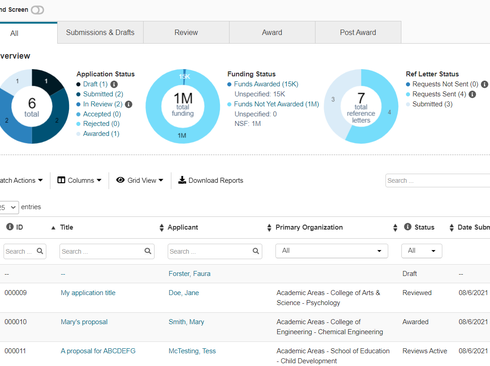Click the ID column search field
The image size is (490, 366).
click(x=25, y=251)
